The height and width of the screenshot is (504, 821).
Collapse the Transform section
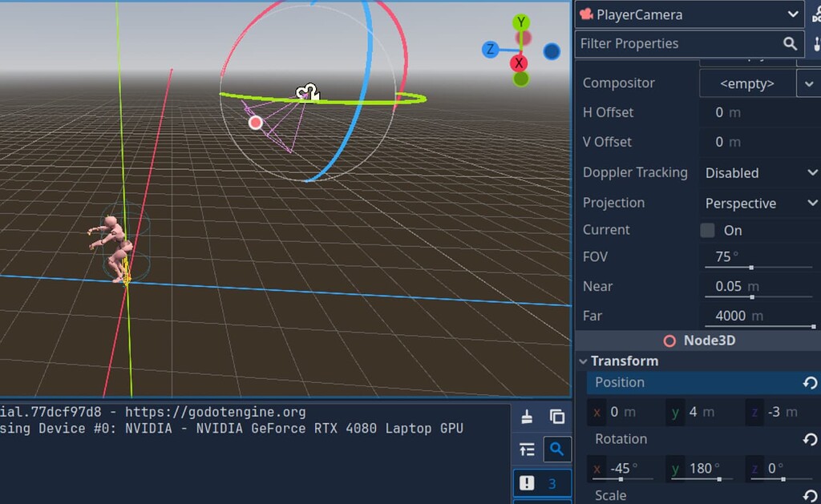coord(584,361)
